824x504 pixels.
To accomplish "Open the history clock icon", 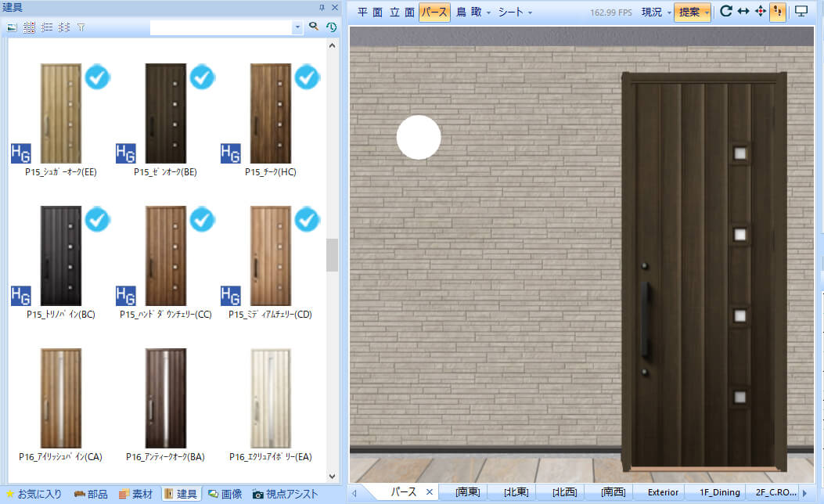I will pos(332,27).
